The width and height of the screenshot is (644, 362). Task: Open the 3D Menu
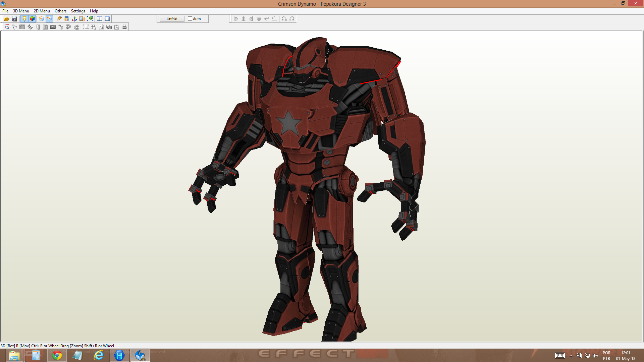(x=21, y=11)
